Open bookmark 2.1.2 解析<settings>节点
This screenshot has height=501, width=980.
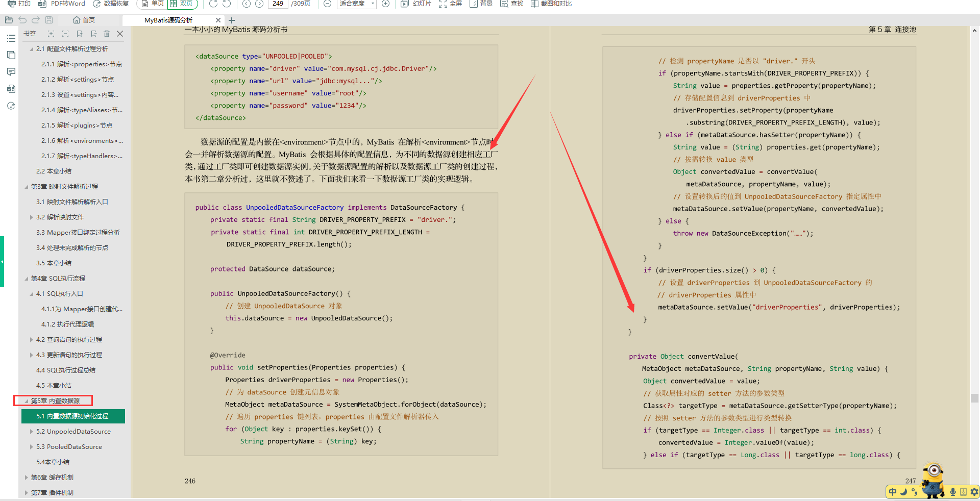coord(78,80)
